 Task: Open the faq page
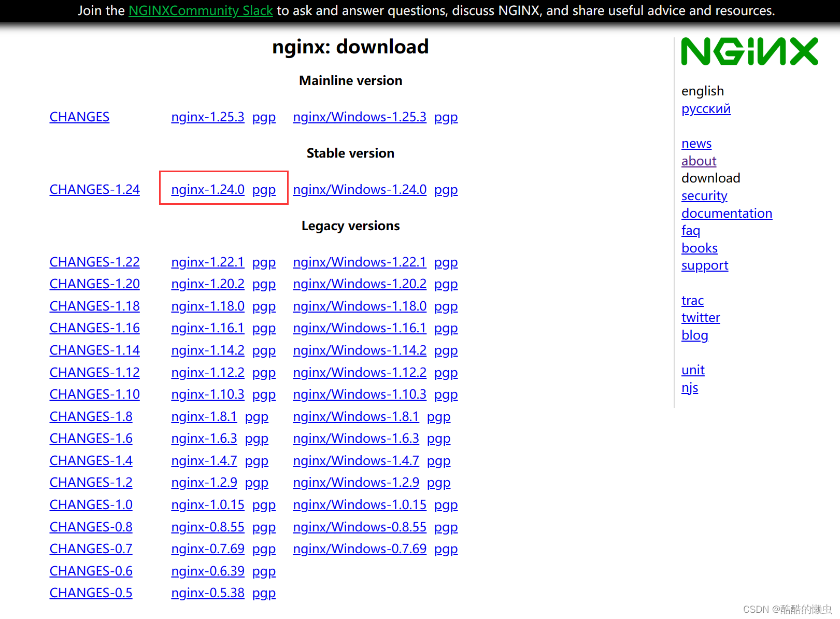tap(690, 231)
